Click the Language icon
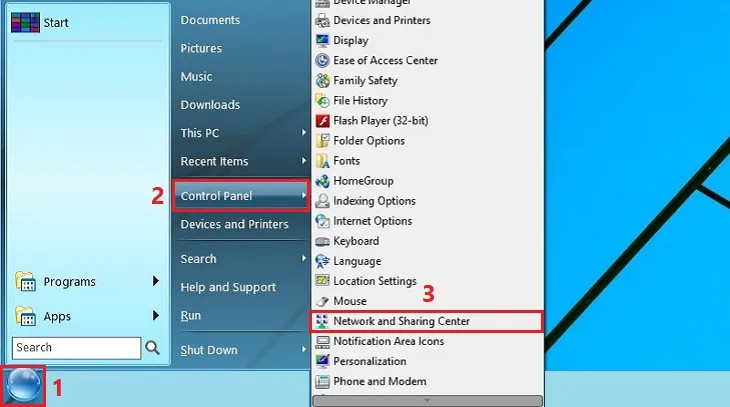The height and width of the screenshot is (407, 730). 322,261
